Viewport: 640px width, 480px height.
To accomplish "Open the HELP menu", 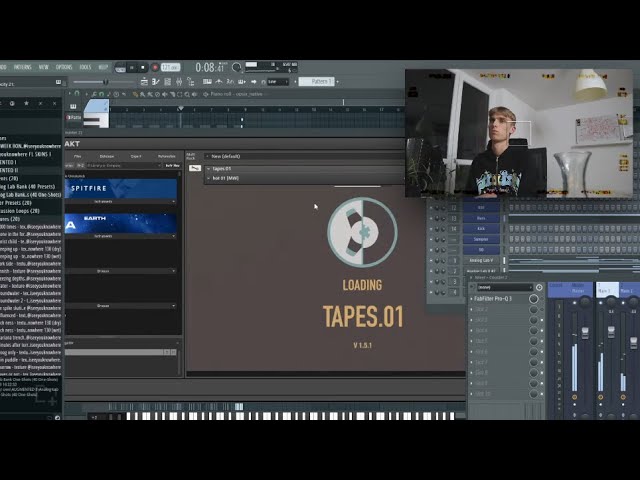I will point(103,67).
